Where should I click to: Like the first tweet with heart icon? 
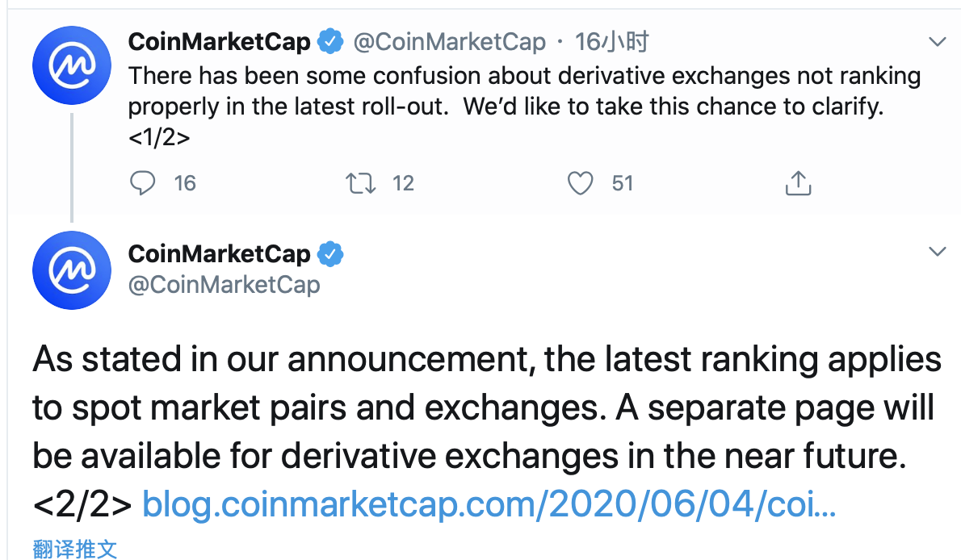tap(580, 183)
